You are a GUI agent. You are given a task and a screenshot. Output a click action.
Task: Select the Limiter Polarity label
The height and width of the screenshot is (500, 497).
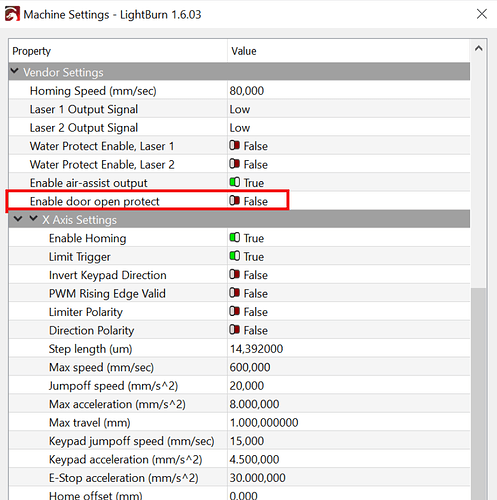[86, 312]
